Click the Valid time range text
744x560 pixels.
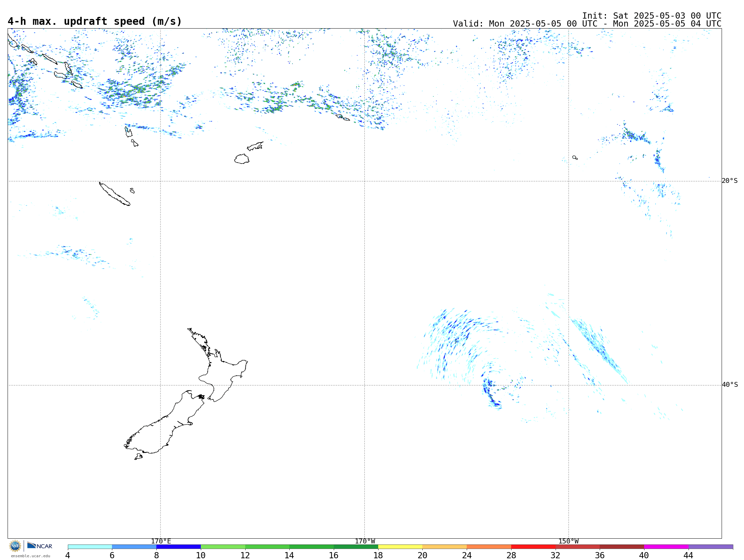pos(587,24)
